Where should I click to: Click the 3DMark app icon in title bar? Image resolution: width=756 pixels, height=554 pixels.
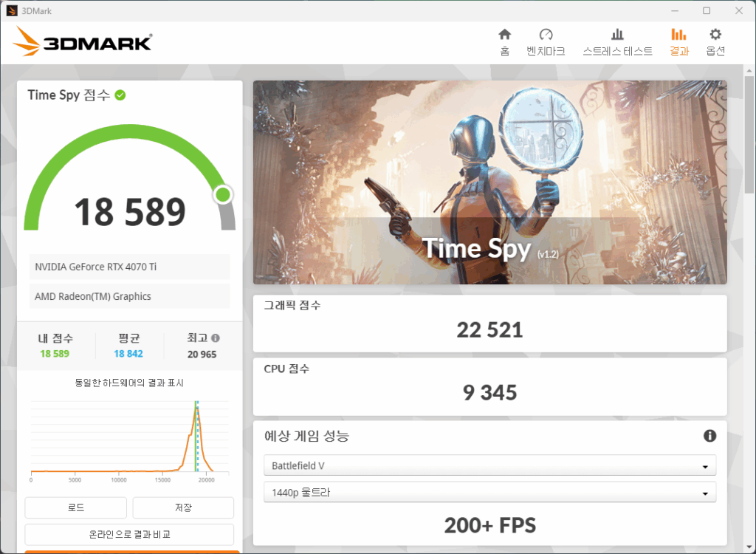point(12,10)
